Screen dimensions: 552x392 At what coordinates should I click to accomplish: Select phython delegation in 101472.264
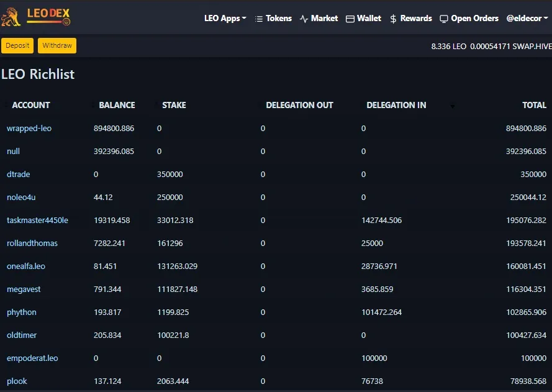pyautogui.click(x=381, y=312)
